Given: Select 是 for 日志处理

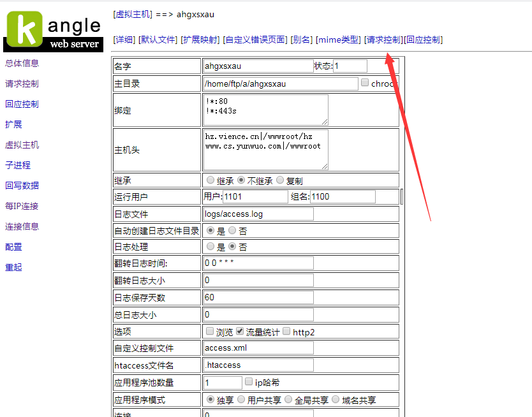Looking at the screenshot, I should click(x=211, y=246).
